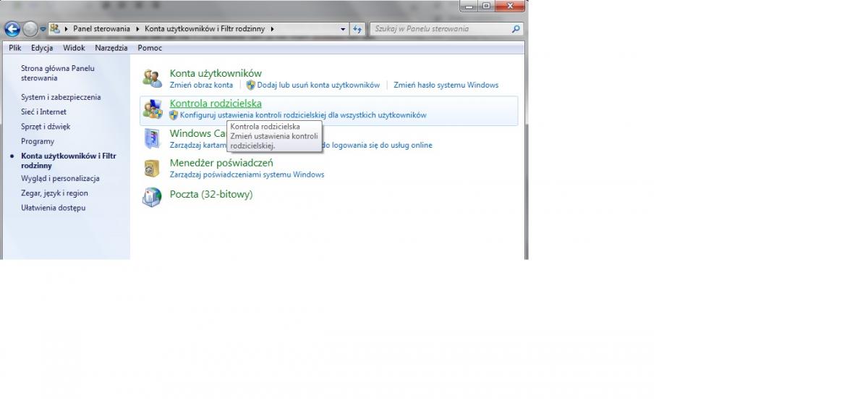Open the Narzędzia menu
Viewport: 868px width, 399px height.
(111, 48)
